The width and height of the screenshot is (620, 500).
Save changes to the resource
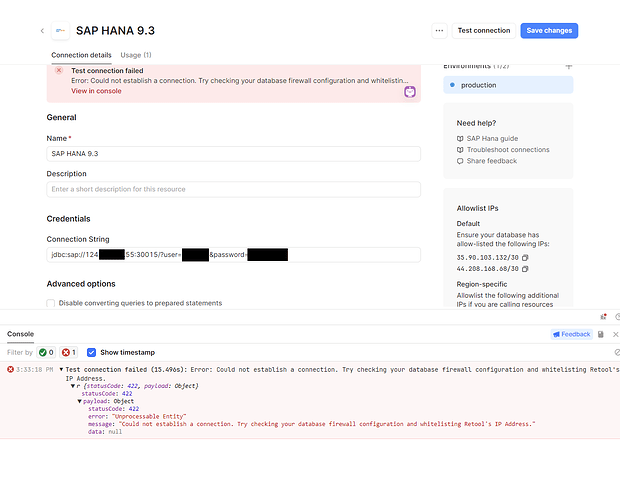click(x=549, y=30)
